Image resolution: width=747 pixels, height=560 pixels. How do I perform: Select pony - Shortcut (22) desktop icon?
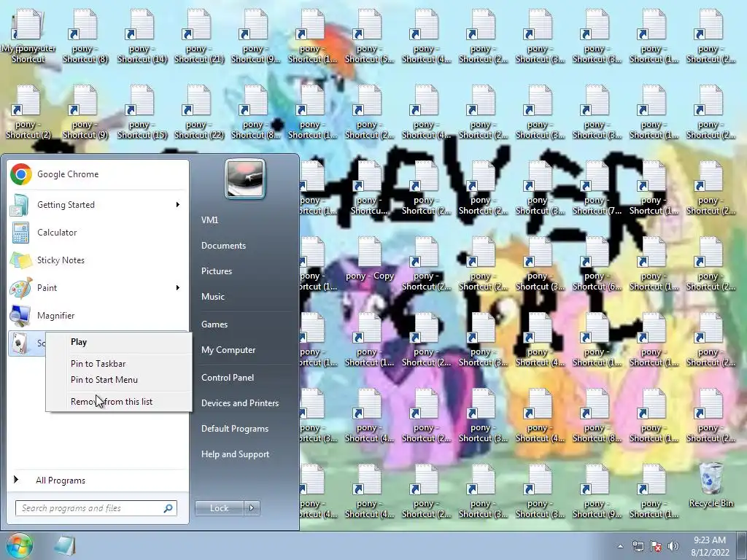point(199,112)
